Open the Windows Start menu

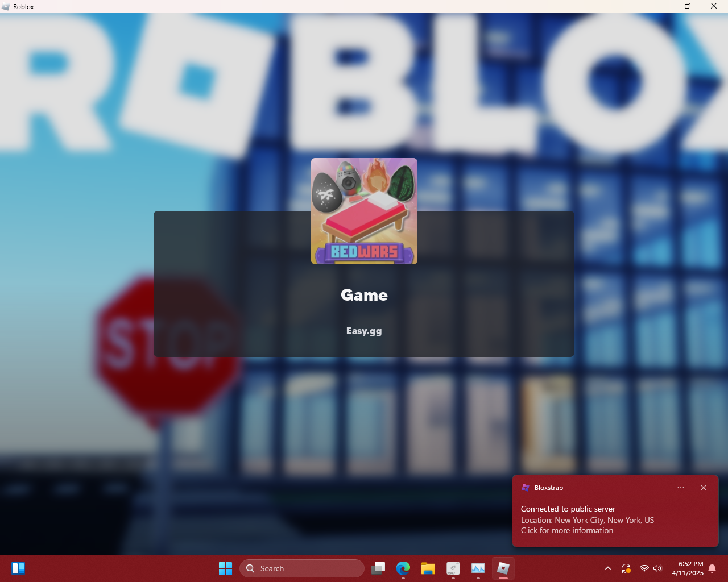pyautogui.click(x=225, y=568)
